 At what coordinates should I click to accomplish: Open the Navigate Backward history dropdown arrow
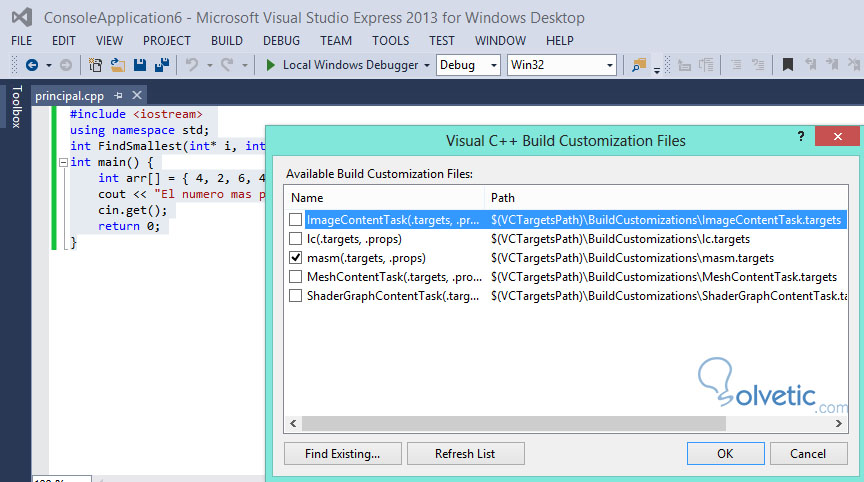pyautogui.click(x=49, y=66)
